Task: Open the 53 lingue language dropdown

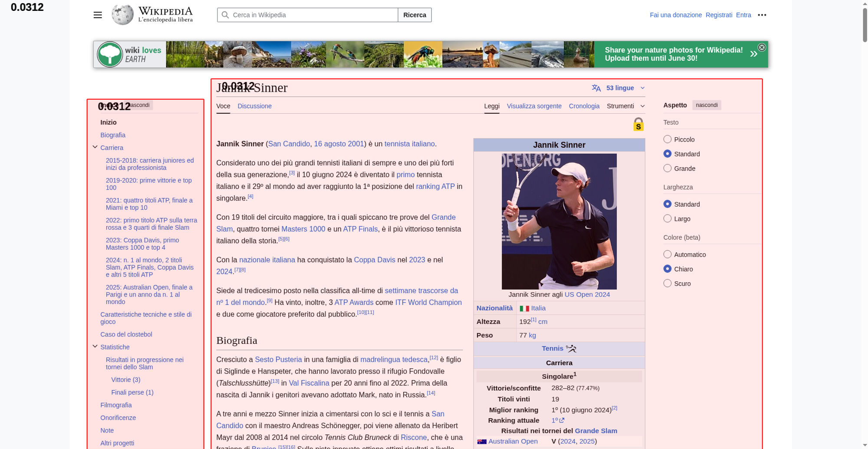Action: (x=618, y=88)
